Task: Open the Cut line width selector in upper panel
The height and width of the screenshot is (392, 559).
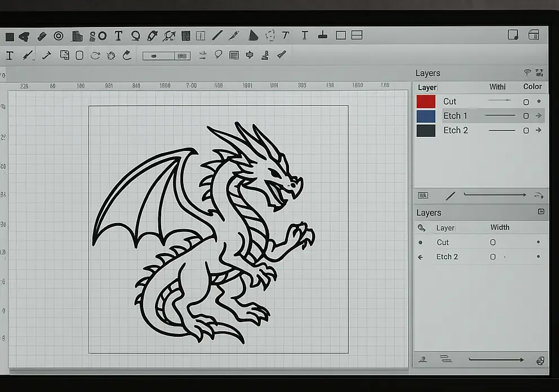Action: click(x=499, y=100)
